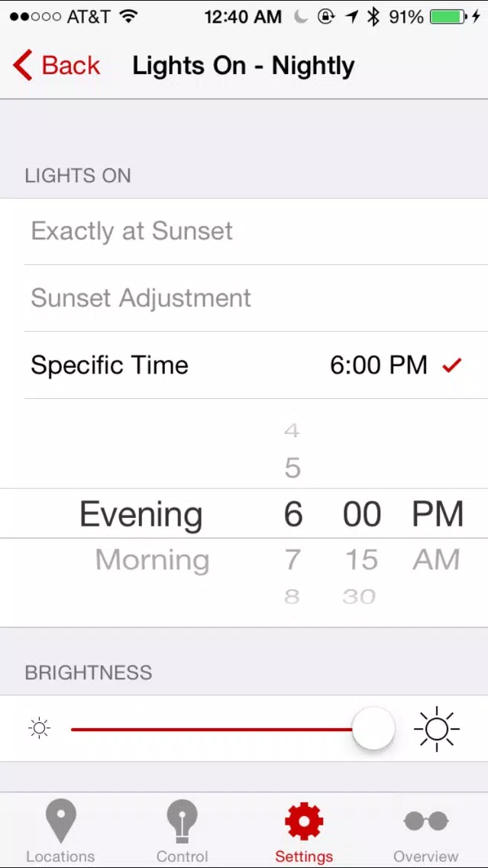
Task: Tap the large bright sun icon
Action: [x=437, y=728]
